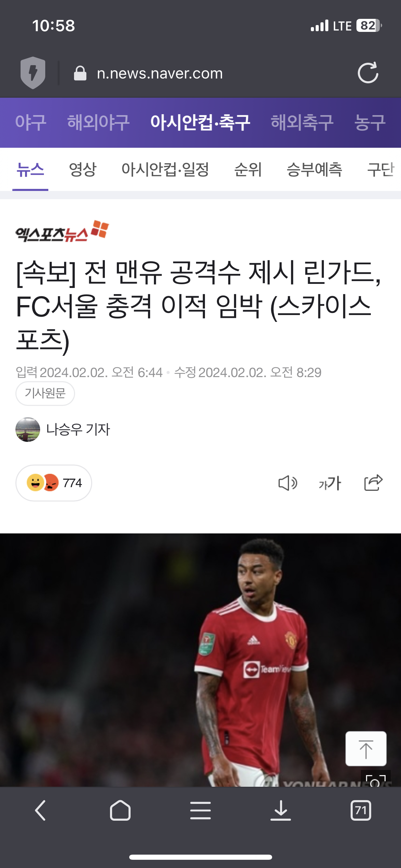Screen dimensions: 401x868
Task: Open the 기사원문 original article button
Action: 45,393
